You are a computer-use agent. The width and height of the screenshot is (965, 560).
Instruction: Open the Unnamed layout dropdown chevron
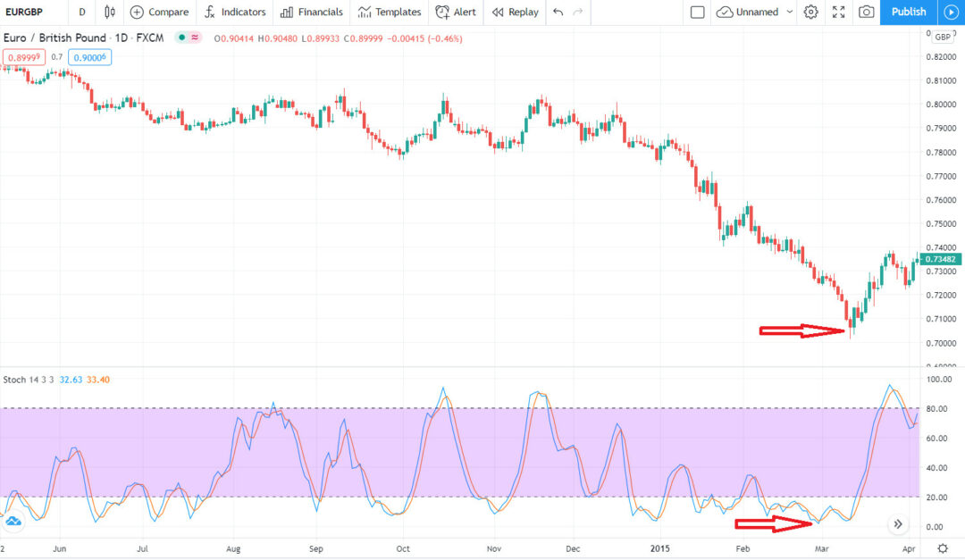[789, 12]
